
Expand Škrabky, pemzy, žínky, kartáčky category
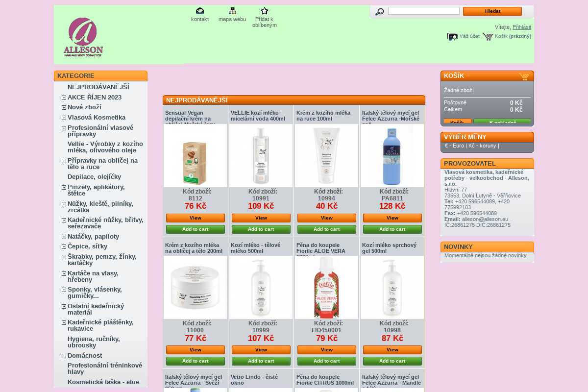coord(64,257)
